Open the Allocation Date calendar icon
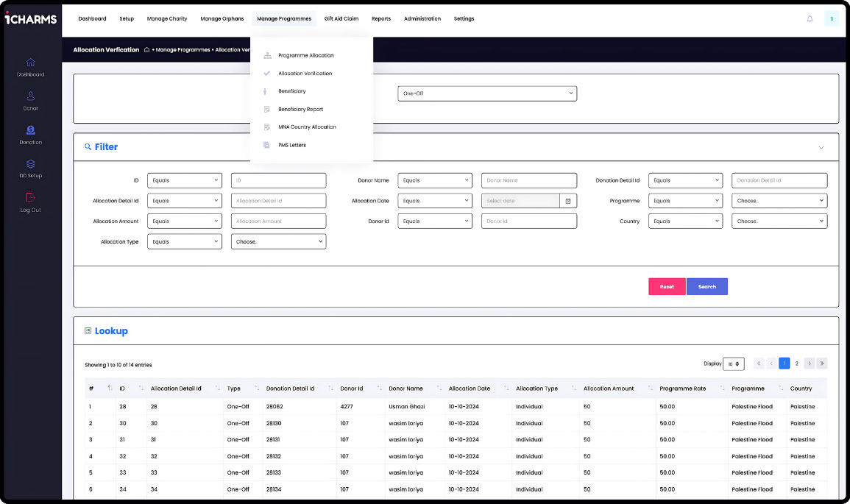Screen dimensions: 850x504 tap(568, 201)
